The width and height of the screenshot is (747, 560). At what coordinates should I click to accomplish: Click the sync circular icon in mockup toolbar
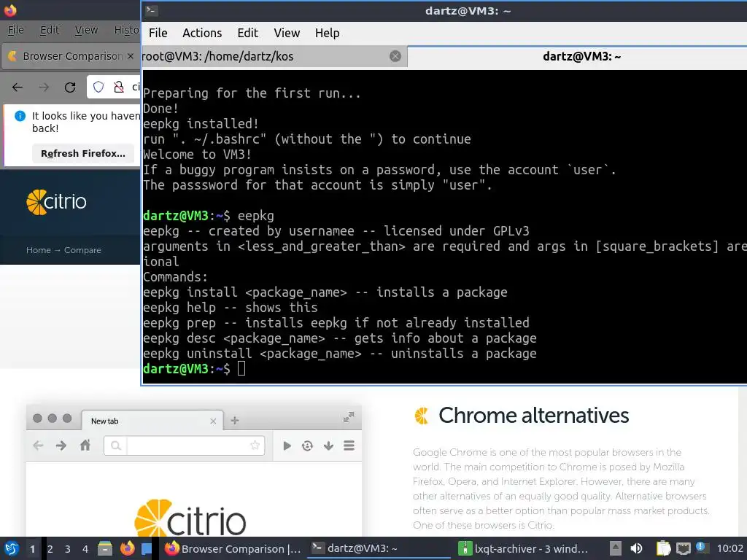pyautogui.click(x=307, y=446)
